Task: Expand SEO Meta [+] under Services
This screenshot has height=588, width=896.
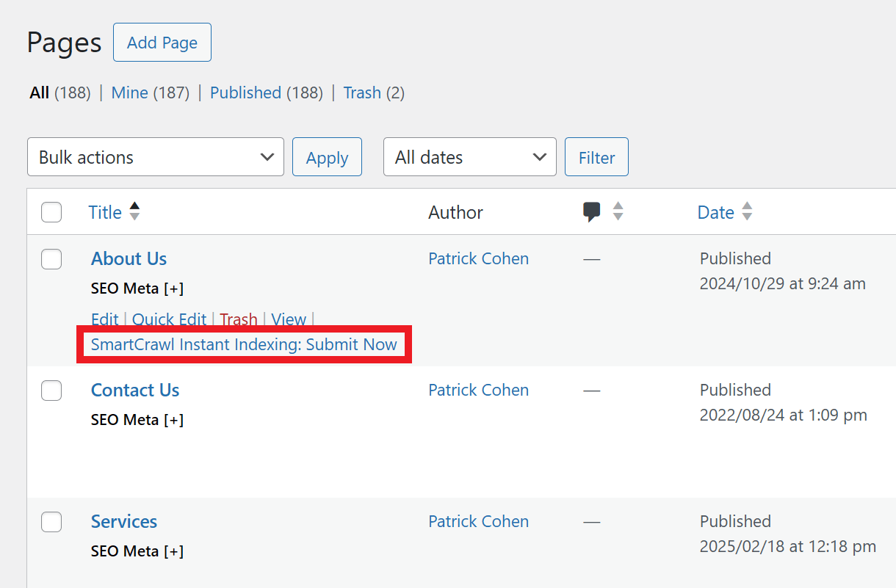Action: click(x=137, y=551)
